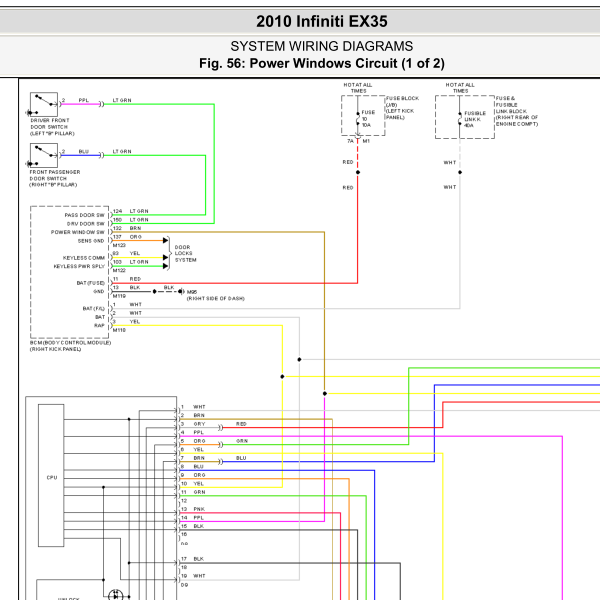The width and height of the screenshot is (600, 600).
Task: Select connector label 'M123'
Action: pos(119,245)
